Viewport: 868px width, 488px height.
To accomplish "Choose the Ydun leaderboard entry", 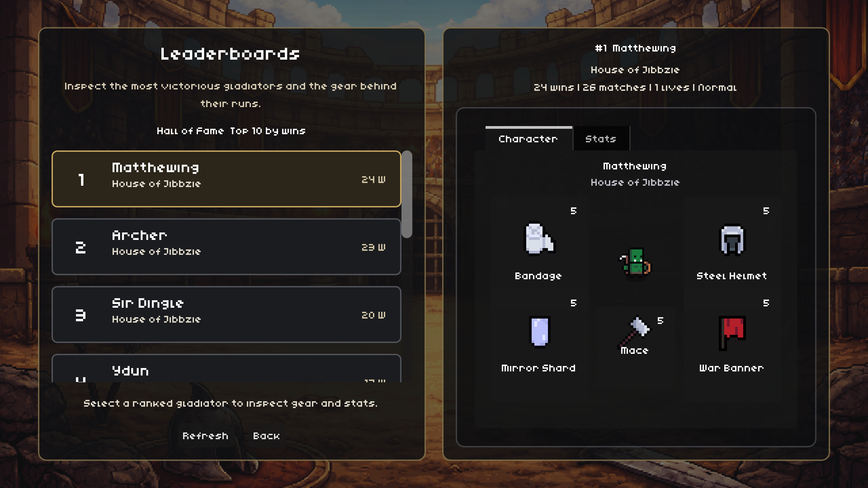I will point(226,370).
